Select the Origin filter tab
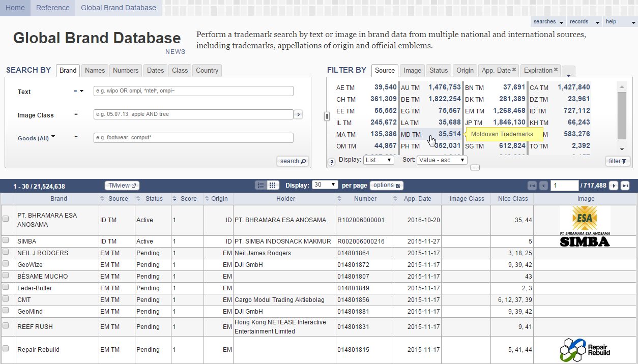 (x=465, y=70)
